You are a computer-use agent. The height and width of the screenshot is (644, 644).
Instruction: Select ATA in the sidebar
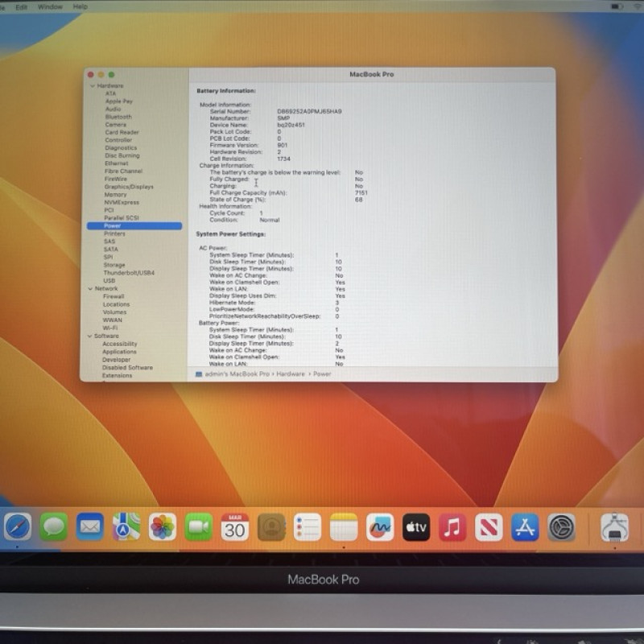(110, 93)
